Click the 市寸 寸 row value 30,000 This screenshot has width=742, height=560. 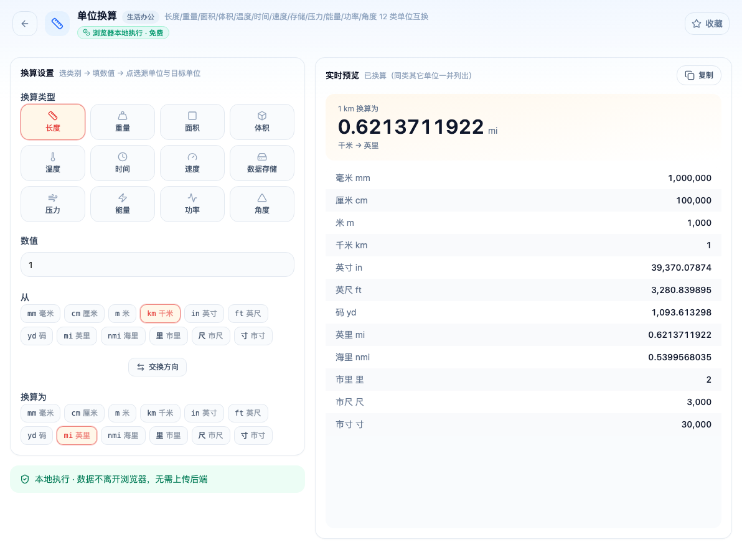click(696, 424)
